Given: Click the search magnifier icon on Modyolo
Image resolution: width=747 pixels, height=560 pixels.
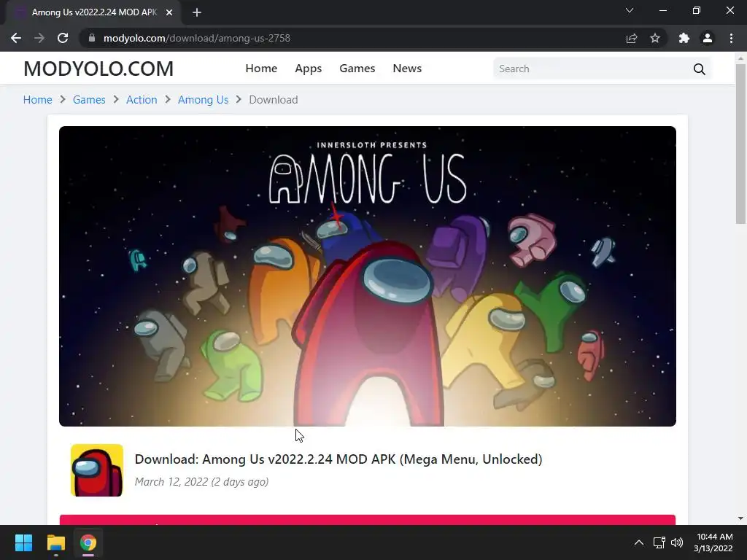Looking at the screenshot, I should (x=700, y=69).
